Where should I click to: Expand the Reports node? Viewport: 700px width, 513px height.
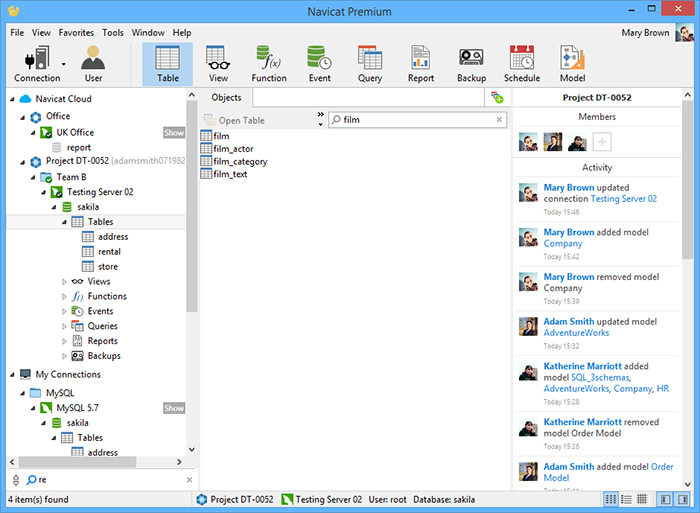64,342
